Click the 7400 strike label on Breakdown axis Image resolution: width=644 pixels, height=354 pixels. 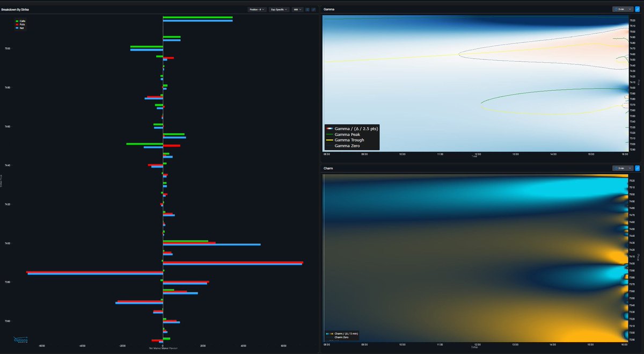pyautogui.click(x=8, y=243)
